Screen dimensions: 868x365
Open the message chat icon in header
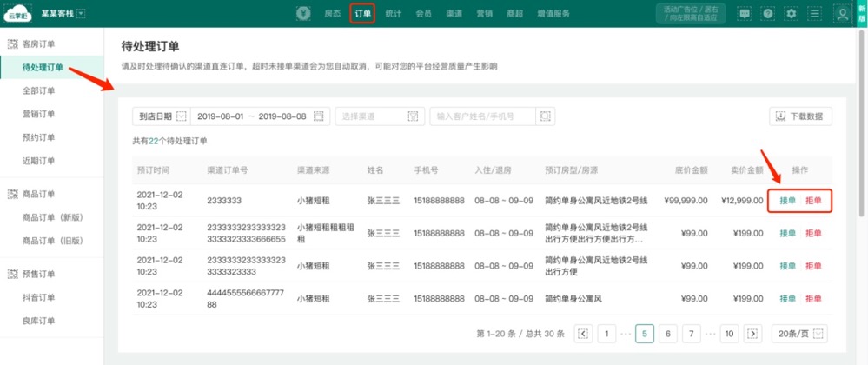click(x=744, y=14)
